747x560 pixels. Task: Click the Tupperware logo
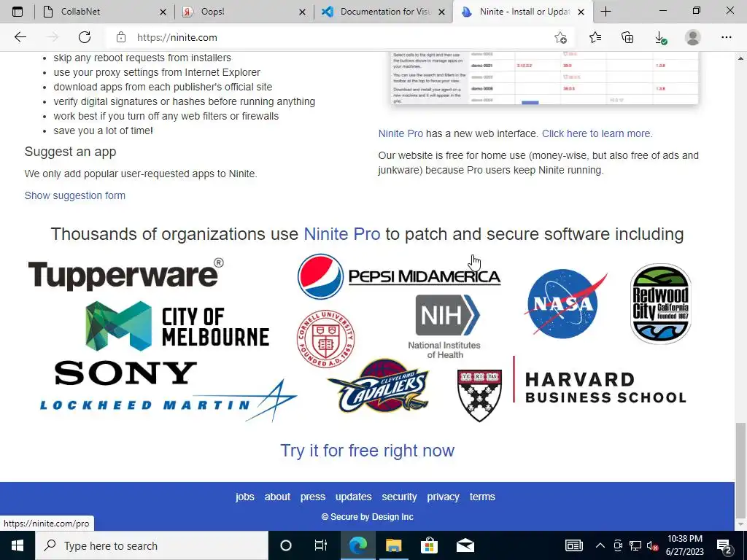[125, 274]
